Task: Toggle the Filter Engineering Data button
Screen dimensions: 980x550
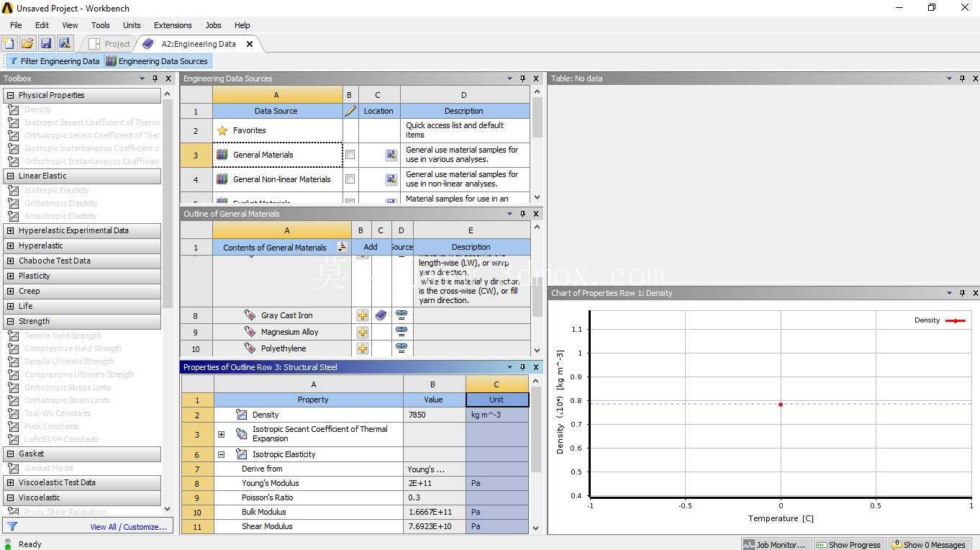Action: coord(54,61)
